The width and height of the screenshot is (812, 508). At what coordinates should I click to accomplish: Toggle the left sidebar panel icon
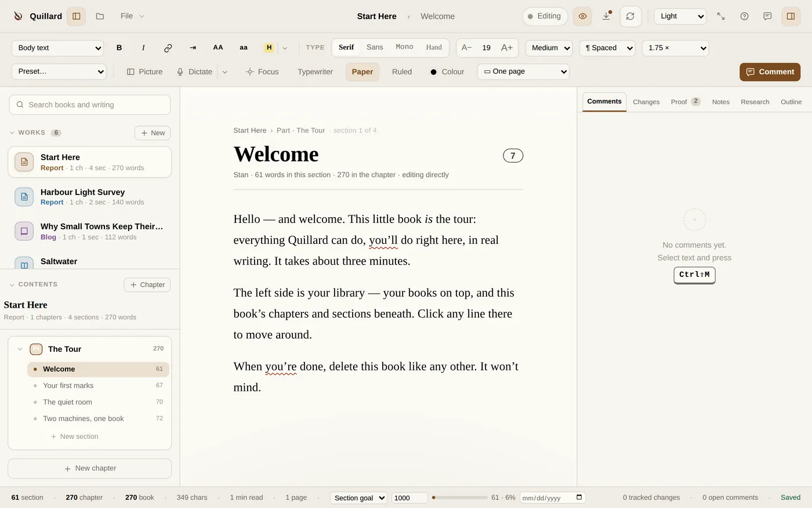click(x=76, y=16)
